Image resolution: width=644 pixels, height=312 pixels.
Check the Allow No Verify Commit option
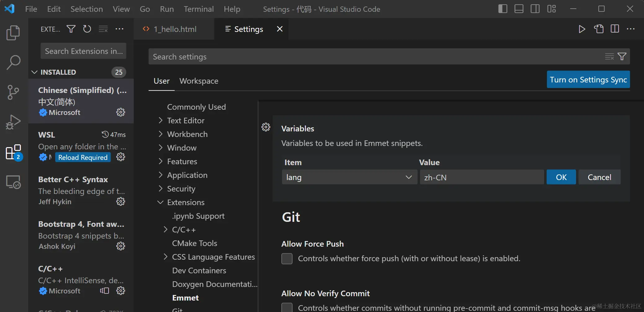(x=287, y=307)
